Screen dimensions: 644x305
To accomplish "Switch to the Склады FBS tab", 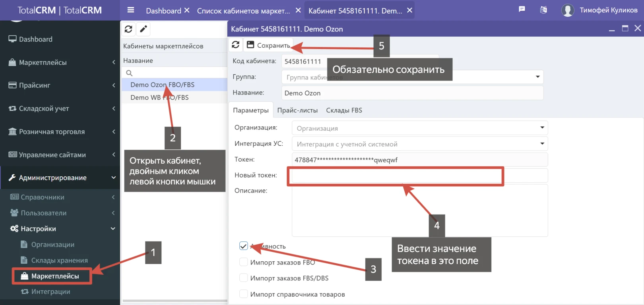I will pos(344,110).
